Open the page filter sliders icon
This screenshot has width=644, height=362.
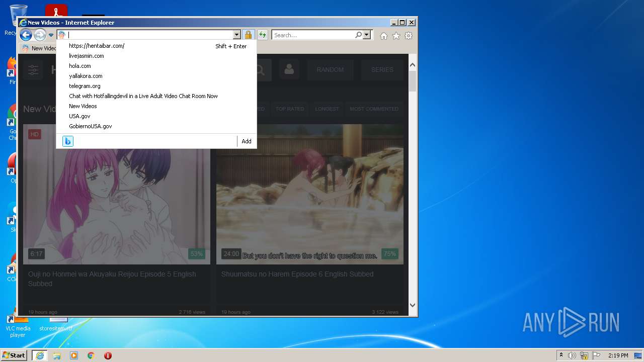tap(33, 70)
